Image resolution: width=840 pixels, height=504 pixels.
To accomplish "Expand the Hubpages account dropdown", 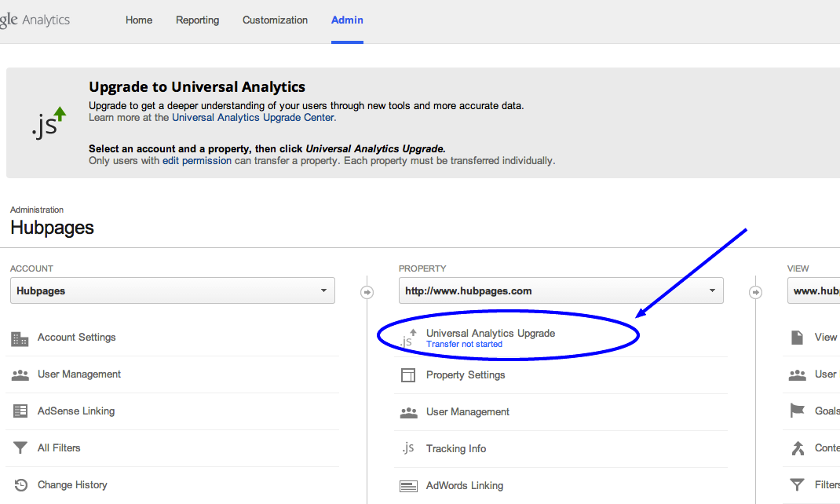I will [x=172, y=290].
